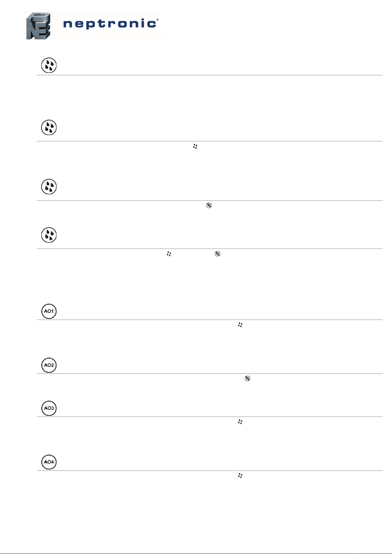This screenshot has width=392, height=554.
Task: Select the AO4 analog output icon
Action: (x=49, y=462)
